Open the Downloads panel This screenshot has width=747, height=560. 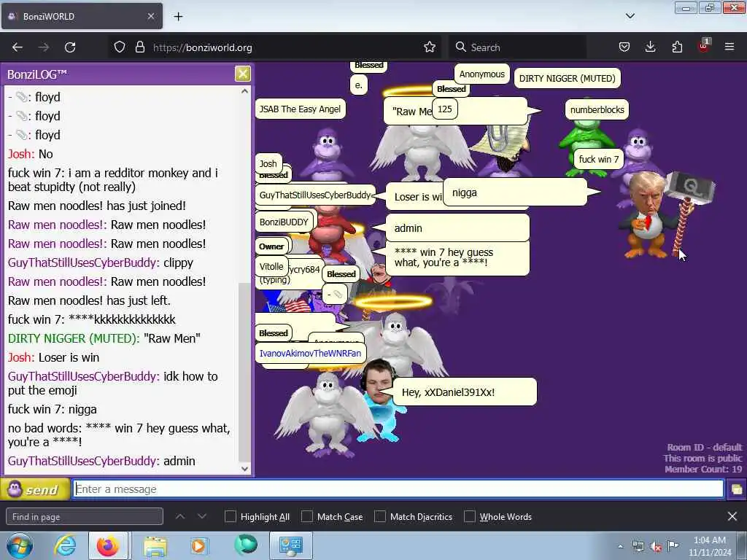(650, 47)
